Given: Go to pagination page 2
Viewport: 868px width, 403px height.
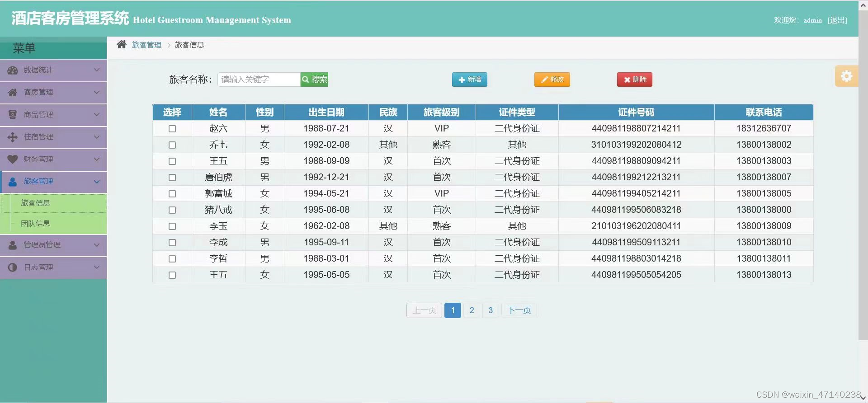Looking at the screenshot, I should tap(472, 310).
